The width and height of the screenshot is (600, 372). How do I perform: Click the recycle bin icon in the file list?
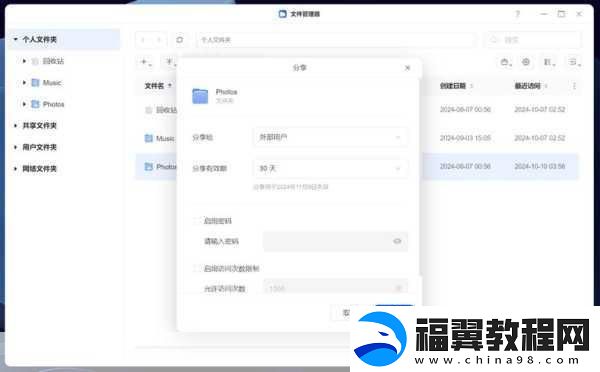(x=148, y=110)
